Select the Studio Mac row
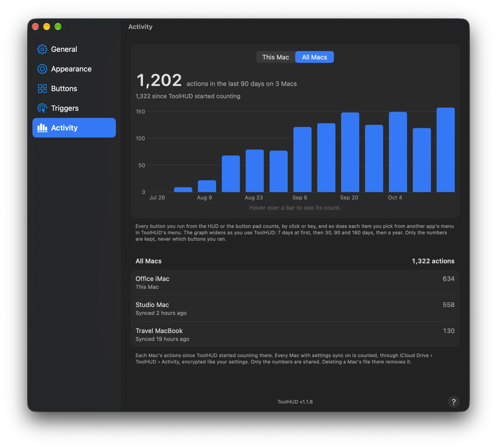Image resolution: width=497 pixels, height=448 pixels. click(295, 309)
